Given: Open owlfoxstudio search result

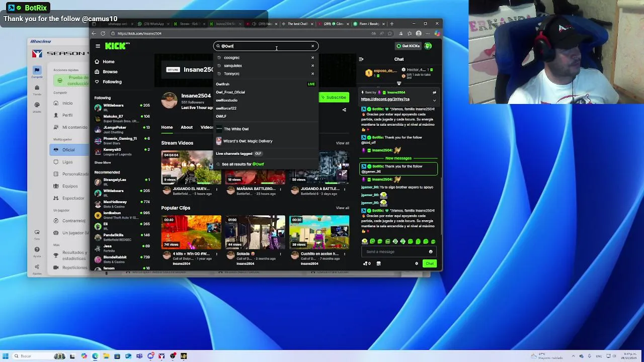Looking at the screenshot, I should pos(266,100).
